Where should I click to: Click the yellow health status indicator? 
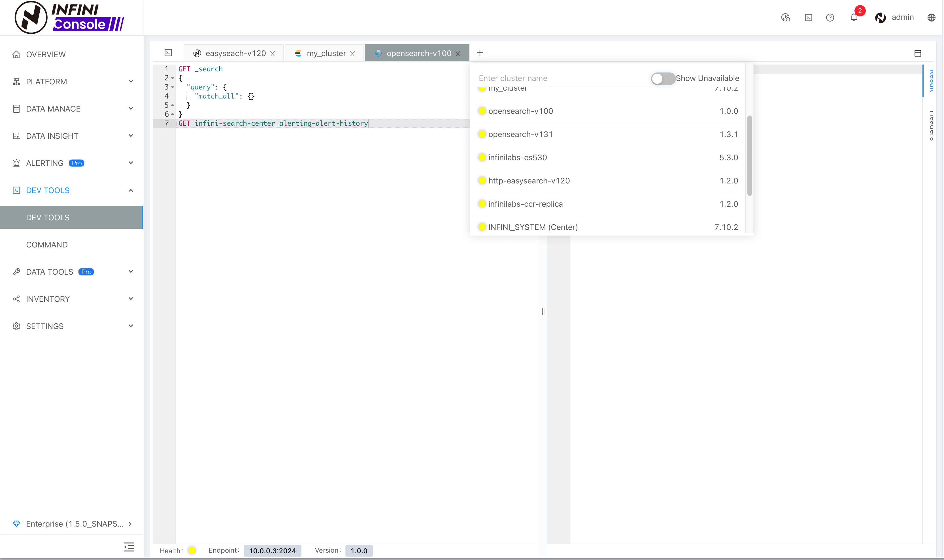click(x=192, y=551)
